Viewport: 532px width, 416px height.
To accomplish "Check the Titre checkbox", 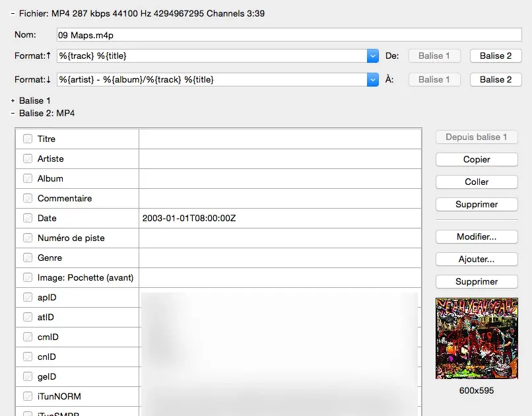I will 26,139.
